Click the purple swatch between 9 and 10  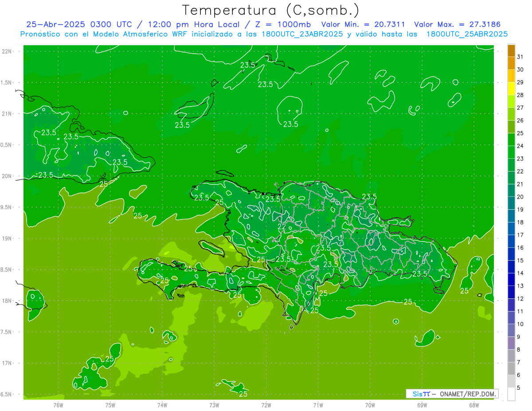point(511,330)
